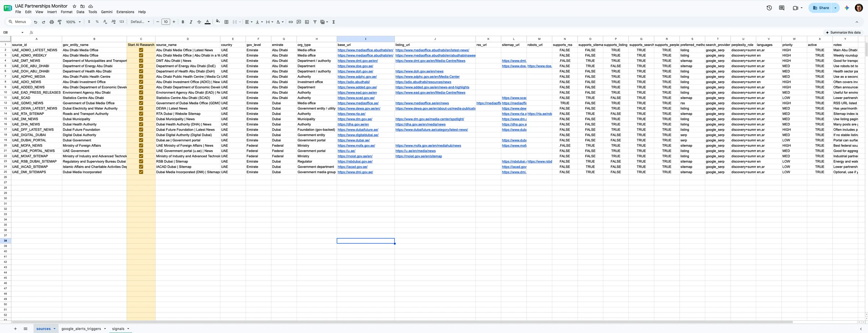This screenshot has height=333, width=868.
Task: Click Summarize this data button
Action: coord(843,33)
